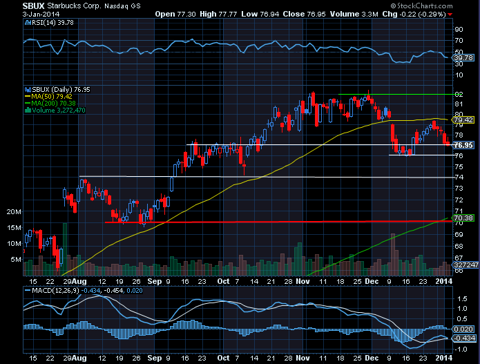Image resolution: width=480 pixels, height=364 pixels.
Task: Click the SBUX ticker symbol in header
Action: coord(33,6)
